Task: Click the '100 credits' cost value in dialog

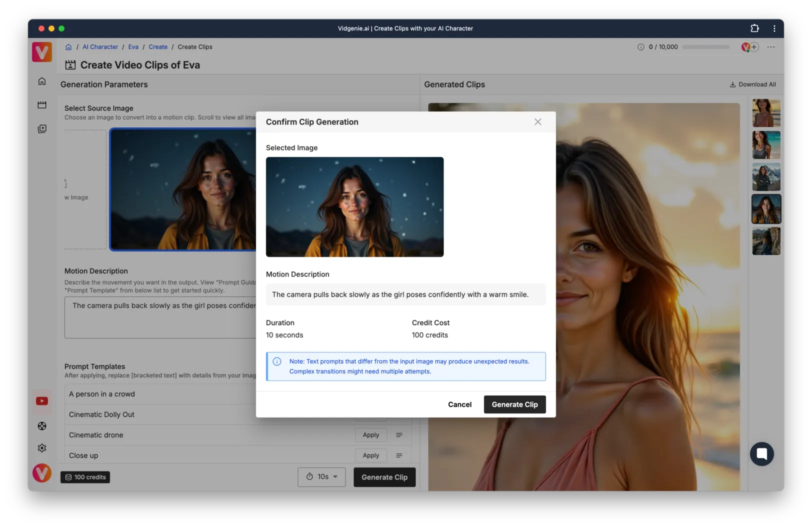Action: [x=430, y=335]
